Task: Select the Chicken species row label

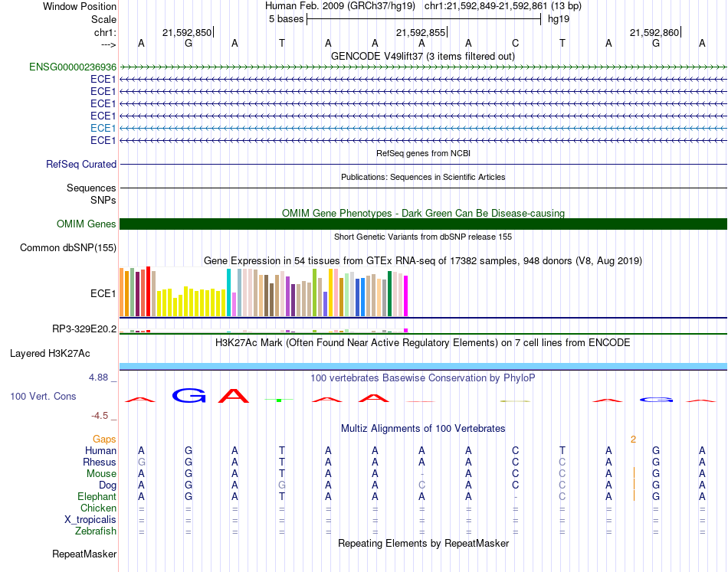Action: [x=98, y=508]
